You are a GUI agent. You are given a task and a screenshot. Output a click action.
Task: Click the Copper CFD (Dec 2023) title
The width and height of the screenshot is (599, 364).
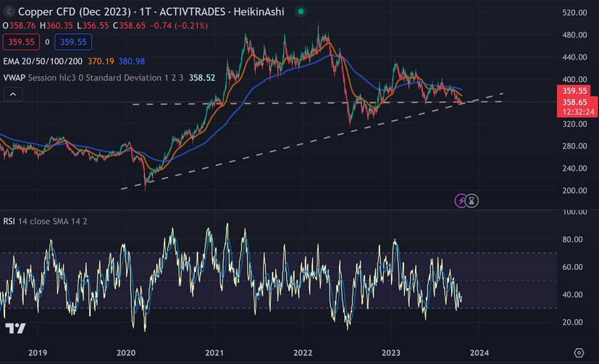point(75,12)
